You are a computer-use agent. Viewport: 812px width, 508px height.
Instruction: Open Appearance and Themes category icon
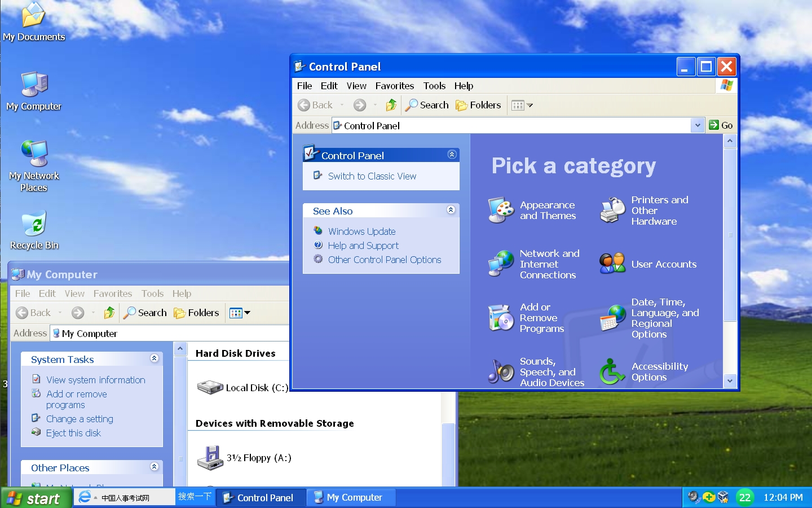[501, 211]
